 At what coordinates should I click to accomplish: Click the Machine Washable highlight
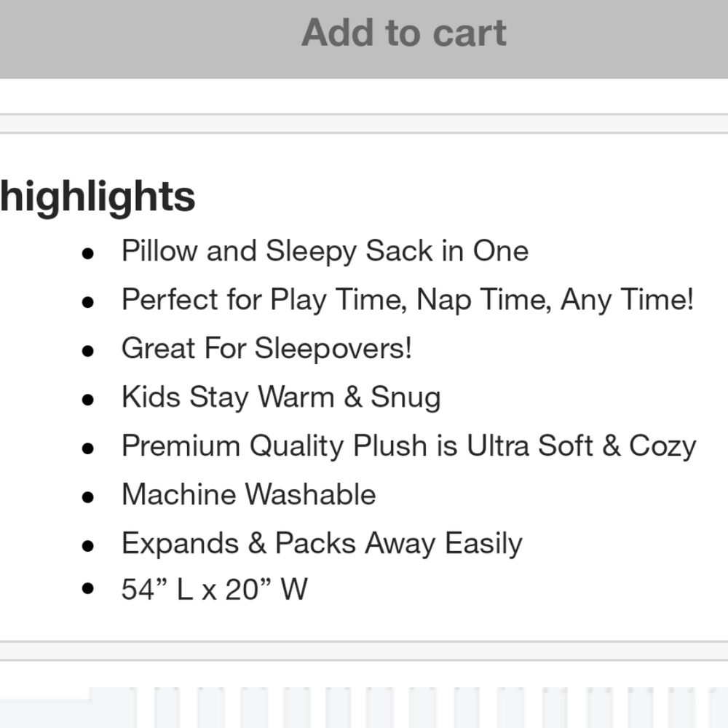tap(248, 494)
